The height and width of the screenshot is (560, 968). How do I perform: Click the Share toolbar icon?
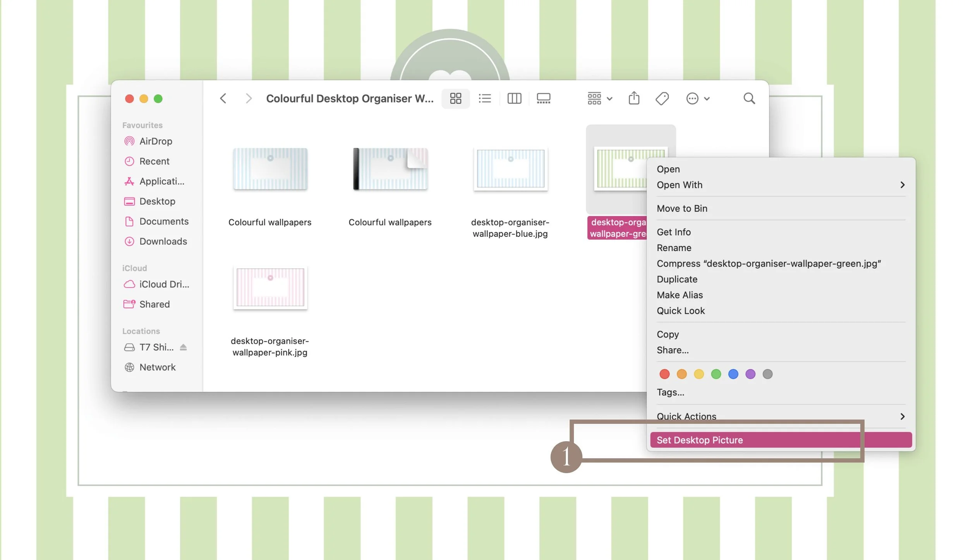click(x=633, y=98)
